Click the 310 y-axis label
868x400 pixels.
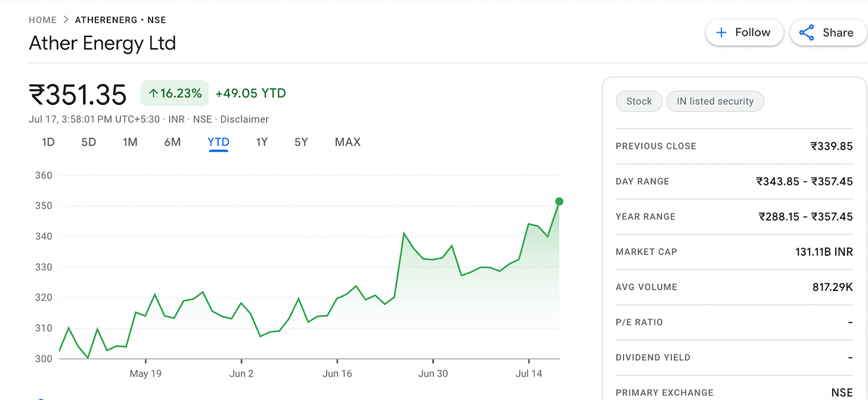coord(44,328)
